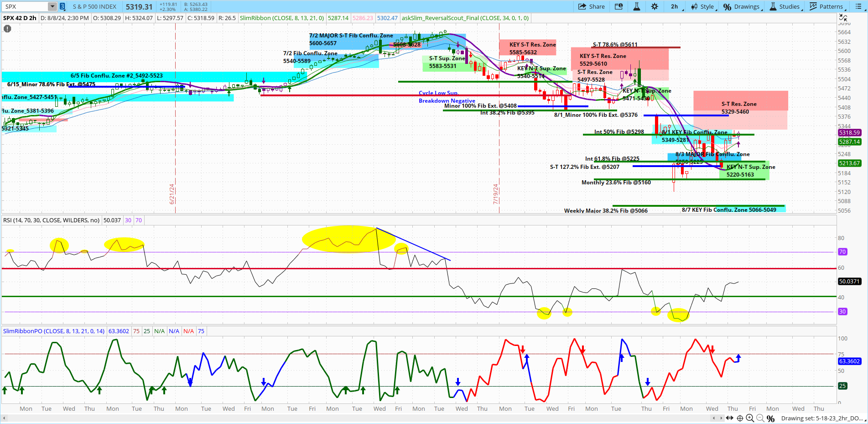The width and height of the screenshot is (868, 424).
Task: Open the SPX symbol dropdown arrow
Action: [x=52, y=6]
